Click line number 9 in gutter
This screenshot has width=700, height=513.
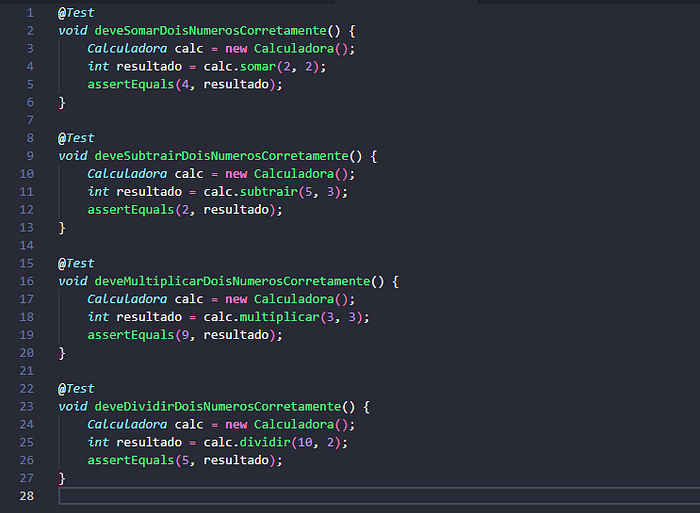(x=30, y=156)
